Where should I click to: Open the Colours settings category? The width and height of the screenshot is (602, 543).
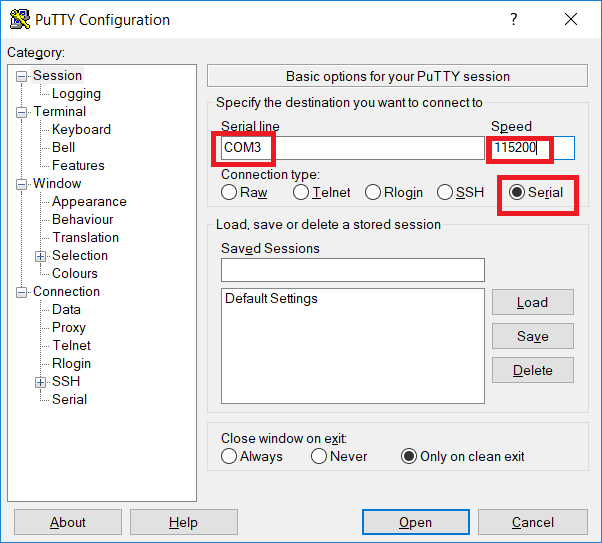tap(75, 273)
